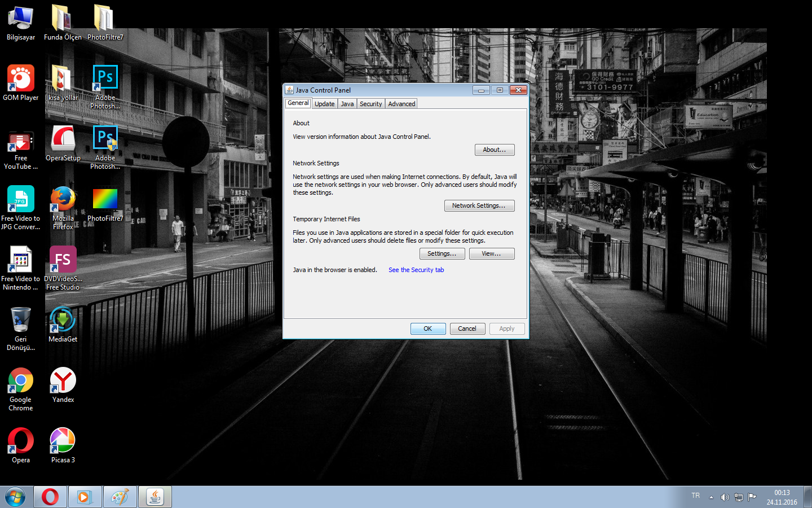The image size is (812, 508).
Task: Click the About... button
Action: (x=495, y=150)
